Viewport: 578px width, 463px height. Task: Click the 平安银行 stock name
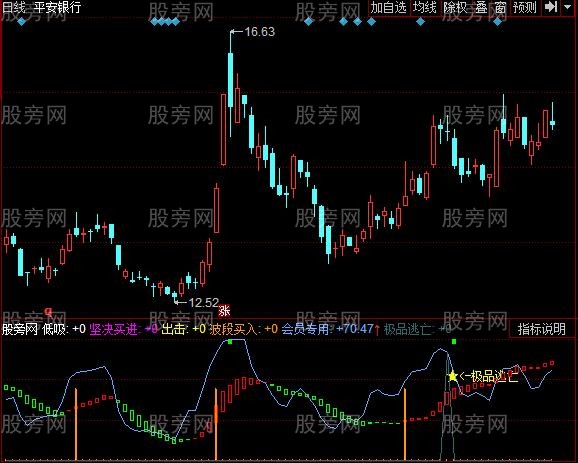click(x=57, y=7)
